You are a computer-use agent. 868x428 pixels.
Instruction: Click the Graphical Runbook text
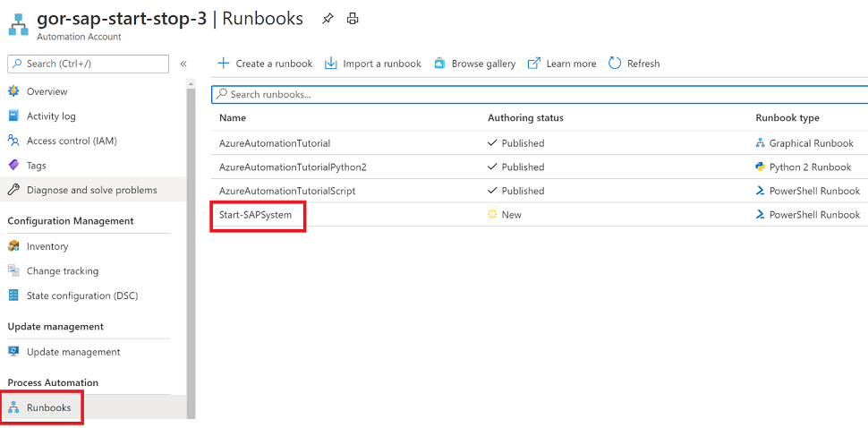pyautogui.click(x=812, y=143)
